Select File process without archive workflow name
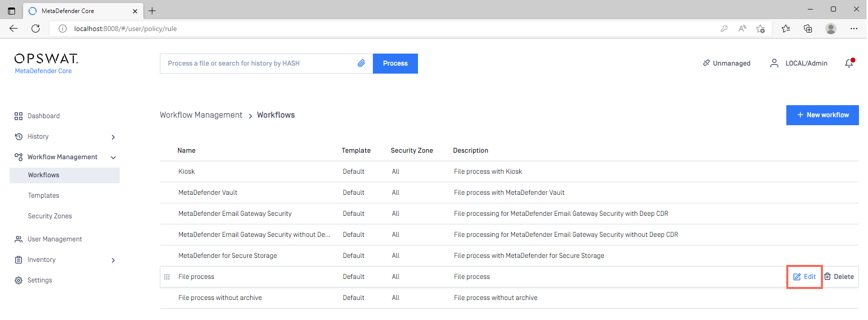This screenshot has width=868, height=320. [x=220, y=298]
